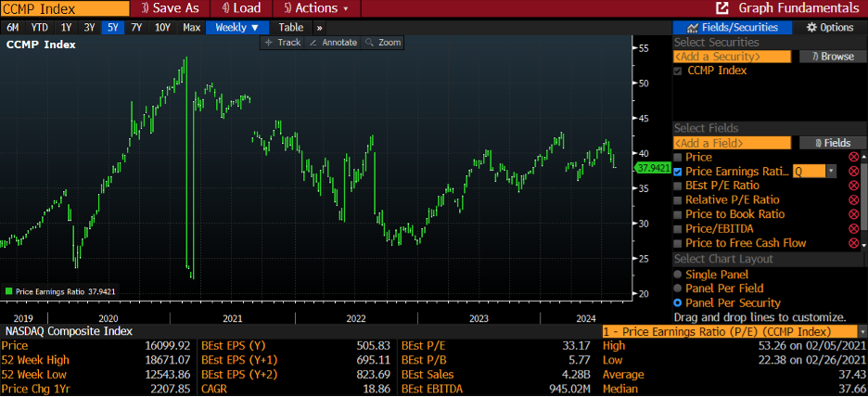This screenshot has width=868, height=397.
Task: Click the double-arrow more options icon
Action: tap(320, 27)
